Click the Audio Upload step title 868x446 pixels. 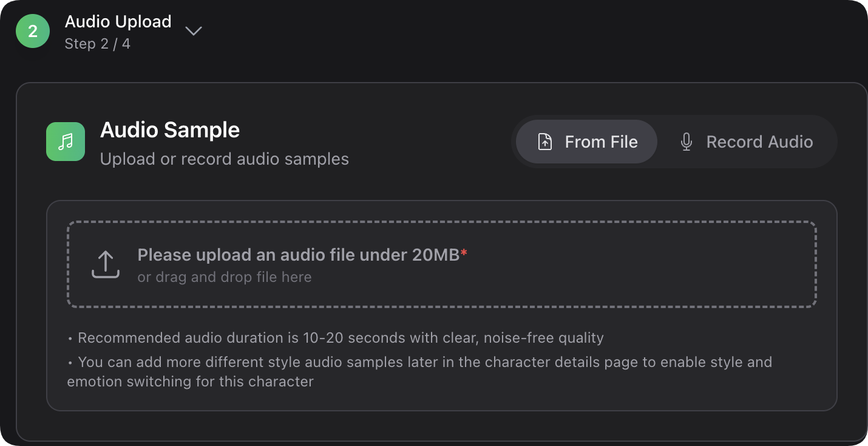pyautogui.click(x=118, y=22)
